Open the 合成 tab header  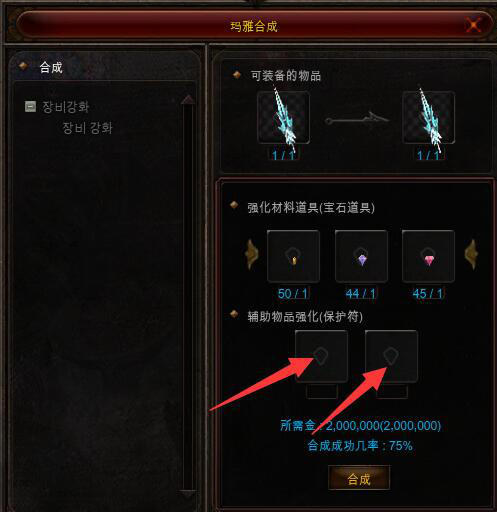pos(51,68)
